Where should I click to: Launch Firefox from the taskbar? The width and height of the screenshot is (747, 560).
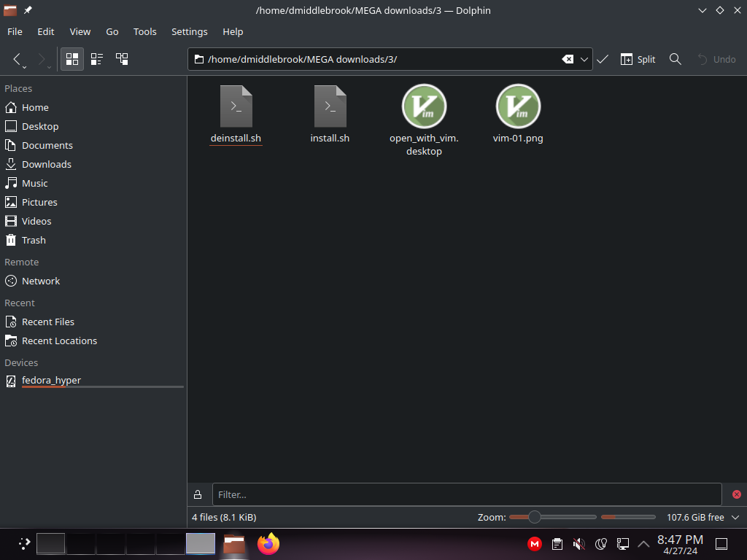click(x=268, y=544)
